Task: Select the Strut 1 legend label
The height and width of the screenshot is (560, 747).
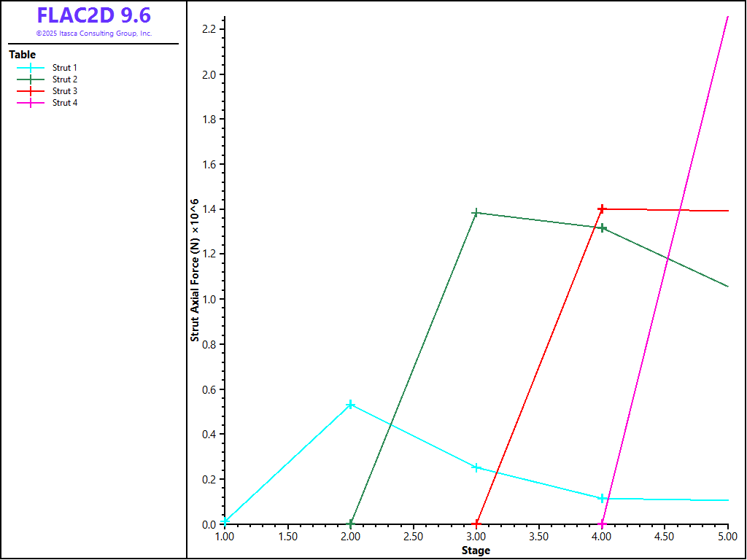Action: point(65,68)
